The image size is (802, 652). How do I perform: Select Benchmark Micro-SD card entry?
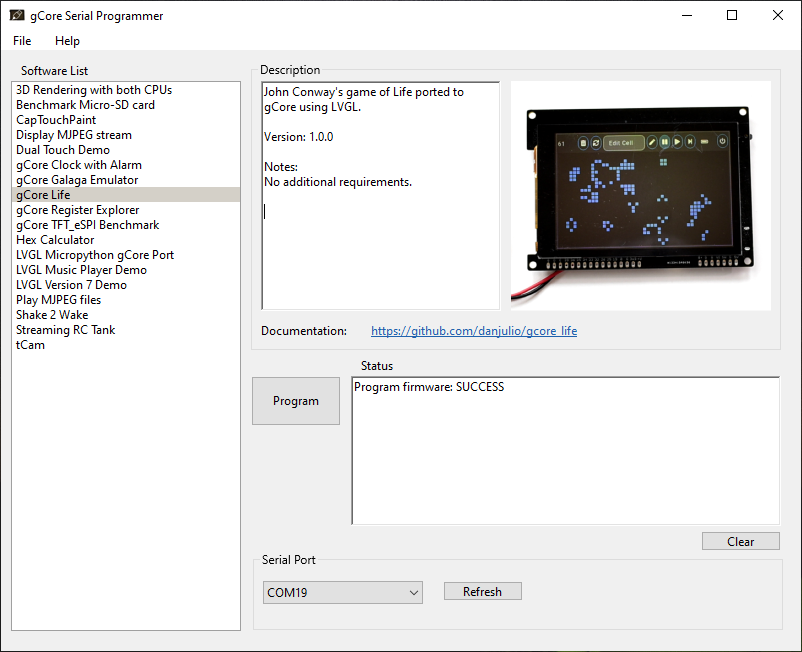point(126,105)
